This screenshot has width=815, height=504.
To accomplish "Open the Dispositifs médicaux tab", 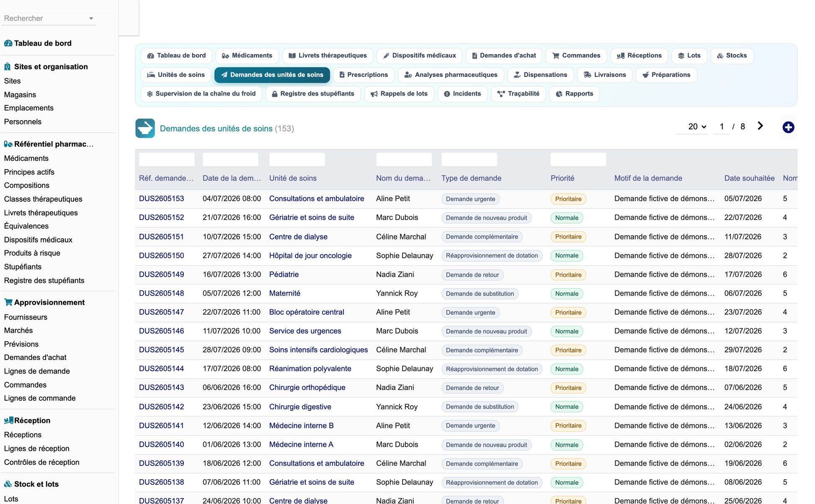I will pos(420,56).
